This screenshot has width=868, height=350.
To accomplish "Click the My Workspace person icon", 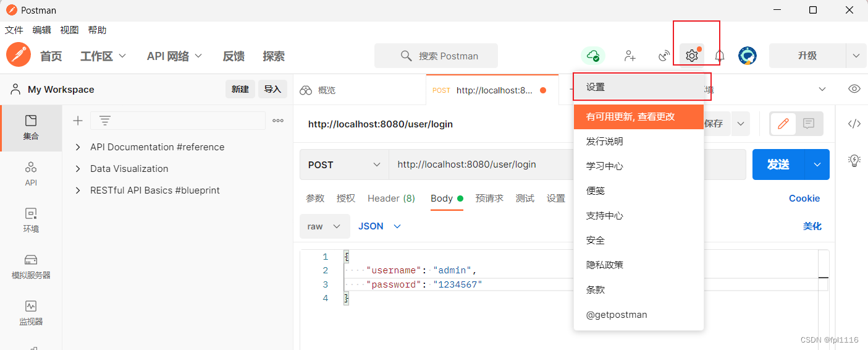I will pos(15,90).
